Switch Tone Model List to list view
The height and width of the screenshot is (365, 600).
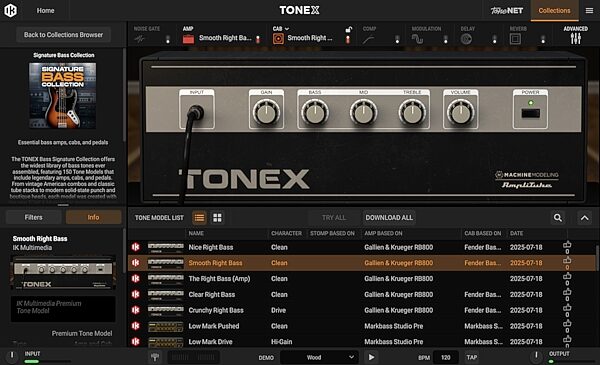(199, 218)
